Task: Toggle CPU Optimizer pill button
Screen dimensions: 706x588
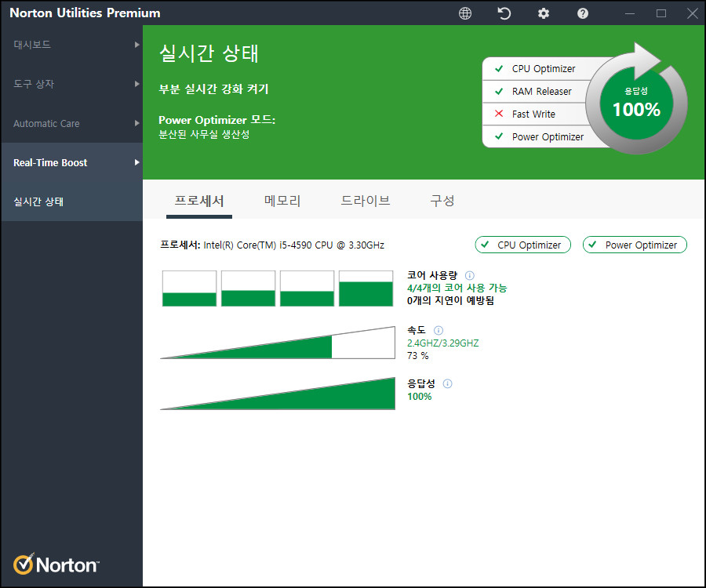Action: point(522,245)
